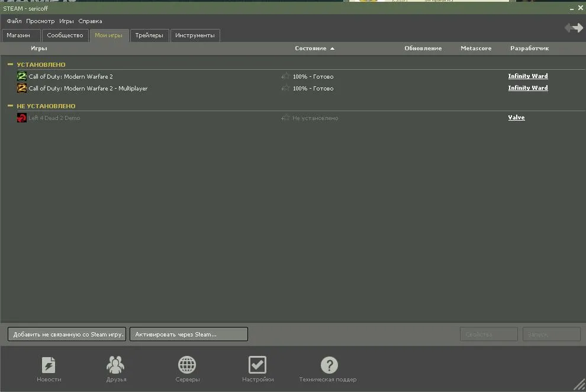
Task: Click the Разработчик column header
Action: click(530, 48)
